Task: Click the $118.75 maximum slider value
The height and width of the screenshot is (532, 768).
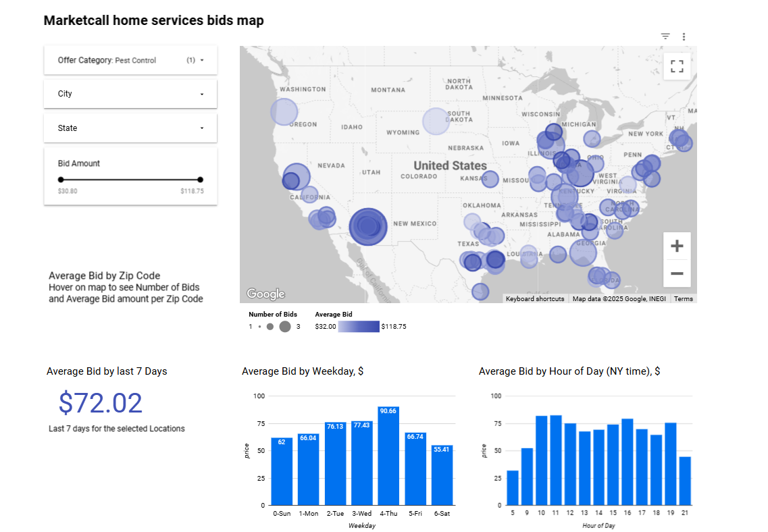Action: pyautogui.click(x=192, y=191)
